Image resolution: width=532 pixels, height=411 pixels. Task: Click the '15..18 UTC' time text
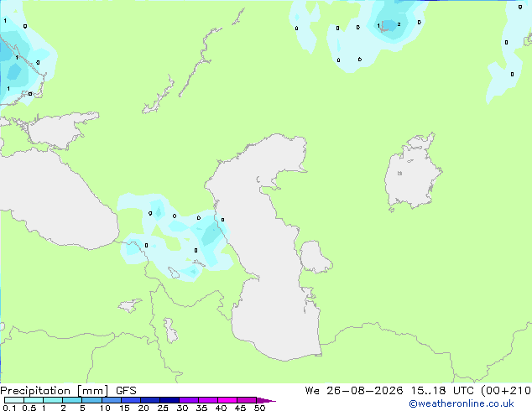tap(442, 391)
